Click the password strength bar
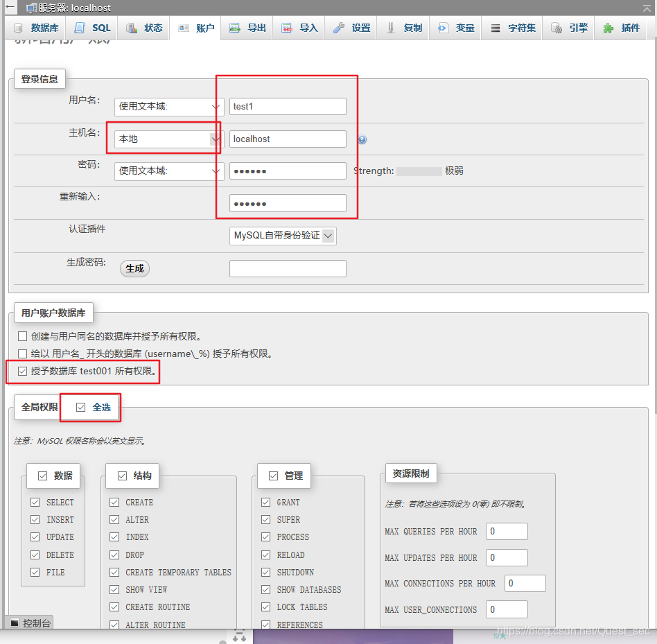This screenshot has height=644, width=657. pyautogui.click(x=419, y=171)
